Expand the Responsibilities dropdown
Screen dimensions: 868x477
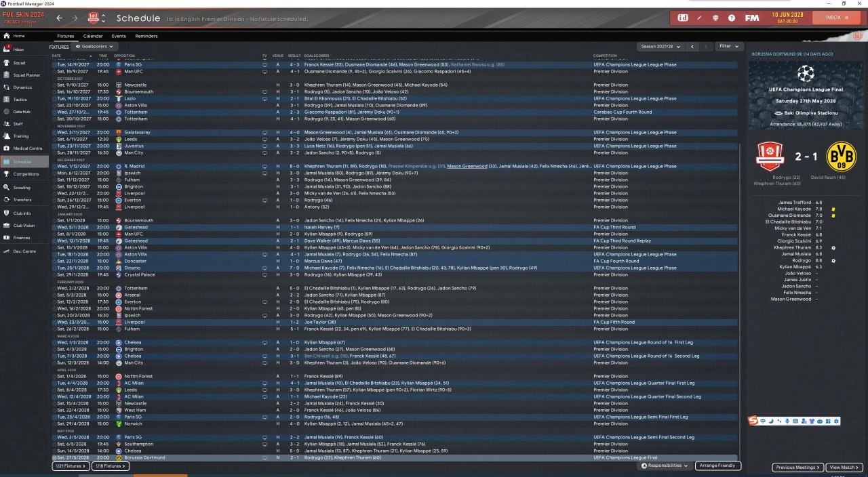pos(665,466)
